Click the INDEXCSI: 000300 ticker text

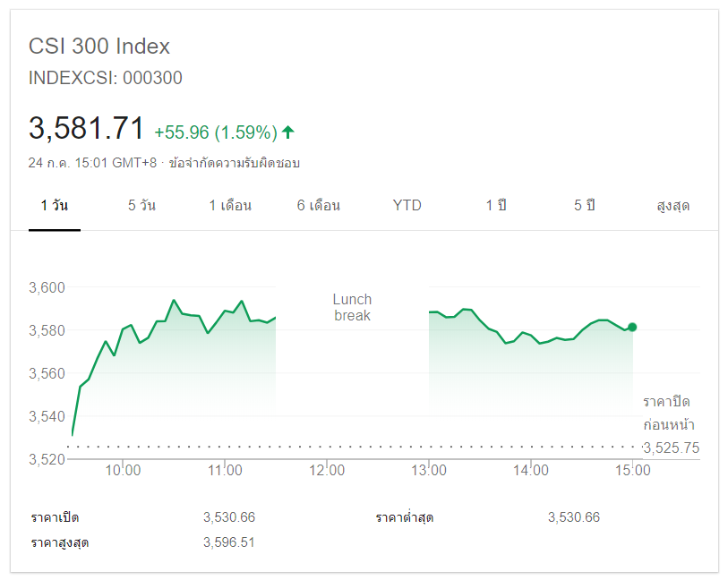pyautogui.click(x=106, y=78)
